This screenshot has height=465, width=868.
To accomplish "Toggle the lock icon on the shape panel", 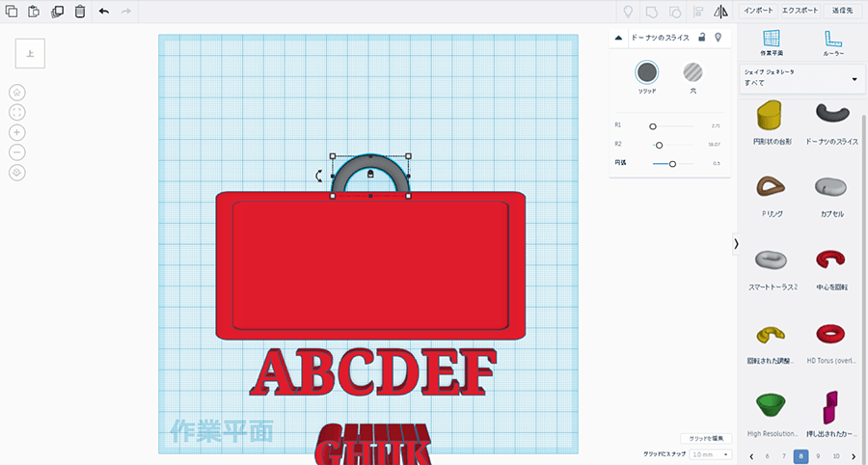I will point(701,37).
